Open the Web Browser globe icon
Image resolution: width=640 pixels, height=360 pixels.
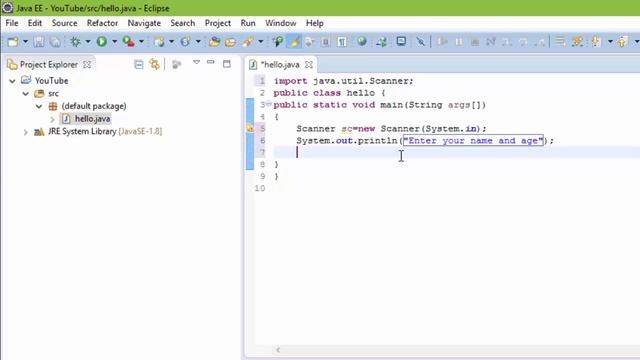click(362, 42)
